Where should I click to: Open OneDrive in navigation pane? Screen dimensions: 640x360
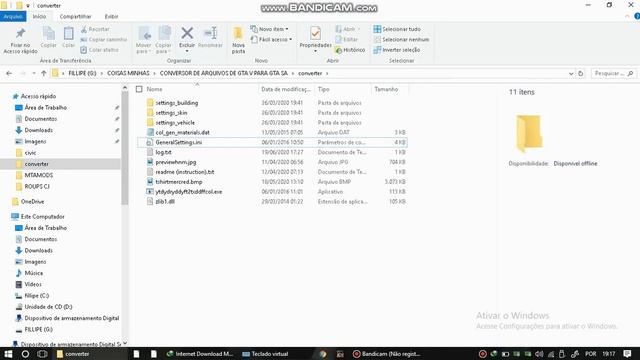32,202
